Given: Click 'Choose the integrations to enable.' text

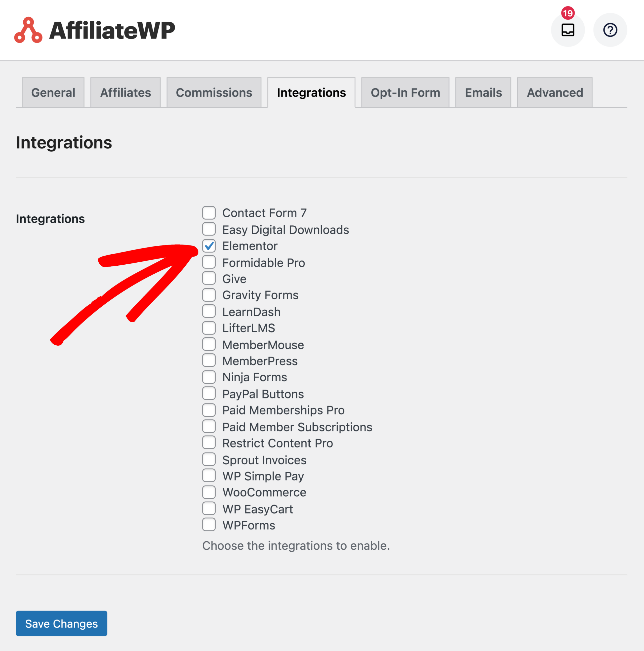Looking at the screenshot, I should [x=296, y=546].
